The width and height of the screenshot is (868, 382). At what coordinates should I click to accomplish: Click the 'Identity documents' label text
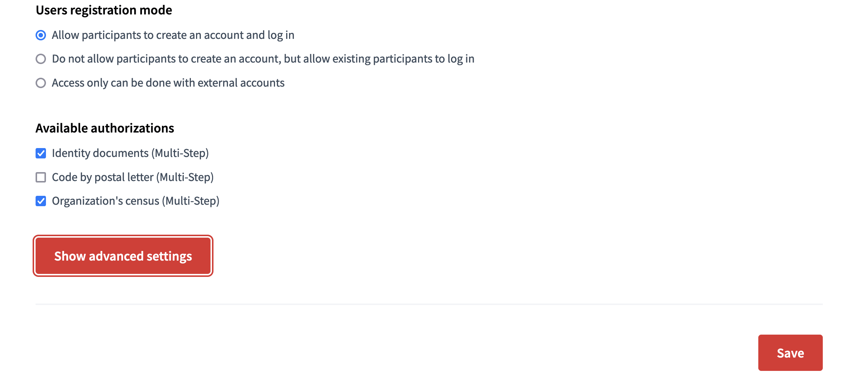click(100, 153)
